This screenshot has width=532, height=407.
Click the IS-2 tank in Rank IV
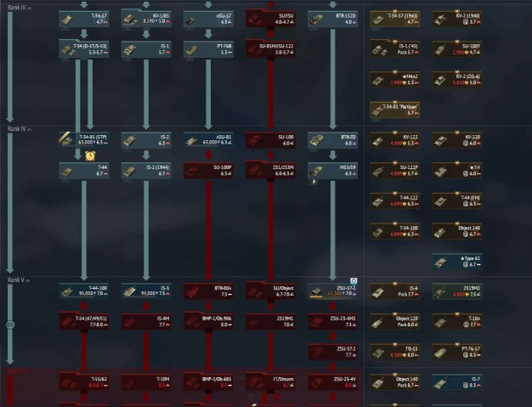tap(145, 139)
